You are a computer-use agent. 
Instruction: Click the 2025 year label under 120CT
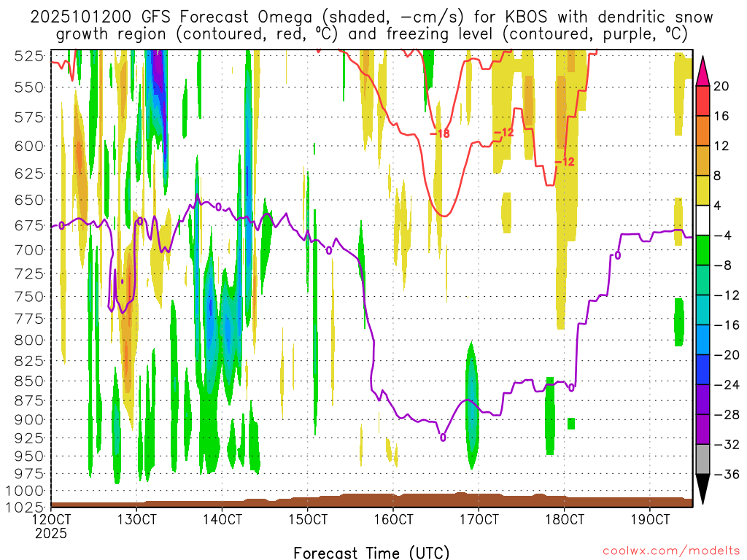[x=51, y=533]
